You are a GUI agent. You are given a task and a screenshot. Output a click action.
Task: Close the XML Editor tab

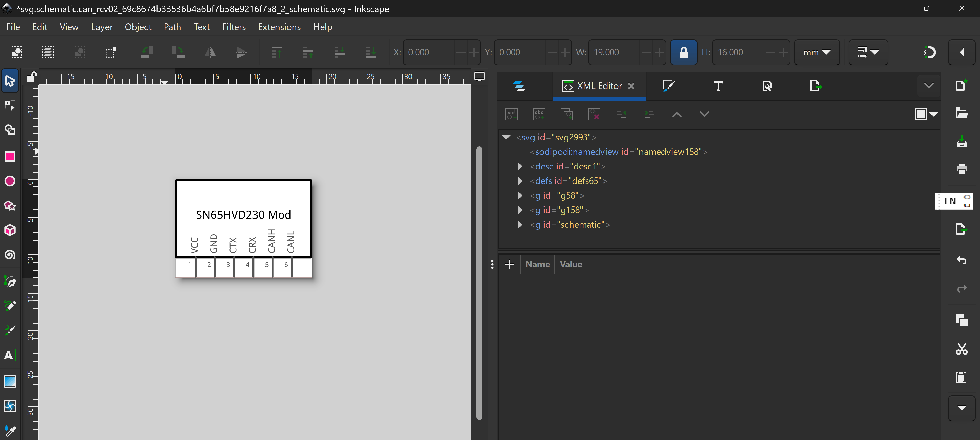[x=631, y=86]
